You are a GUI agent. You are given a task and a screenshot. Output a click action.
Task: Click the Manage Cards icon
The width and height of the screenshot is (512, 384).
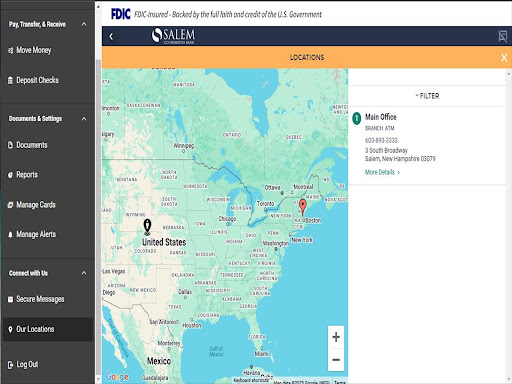[x=10, y=205]
